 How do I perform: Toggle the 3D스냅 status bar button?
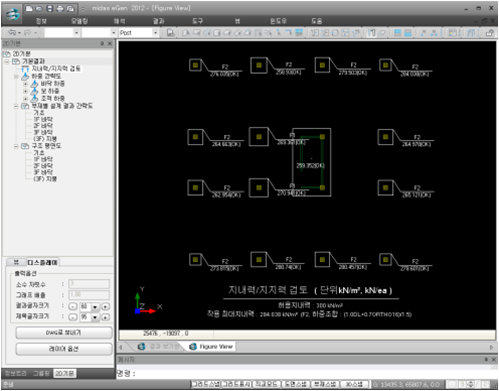coord(354,384)
